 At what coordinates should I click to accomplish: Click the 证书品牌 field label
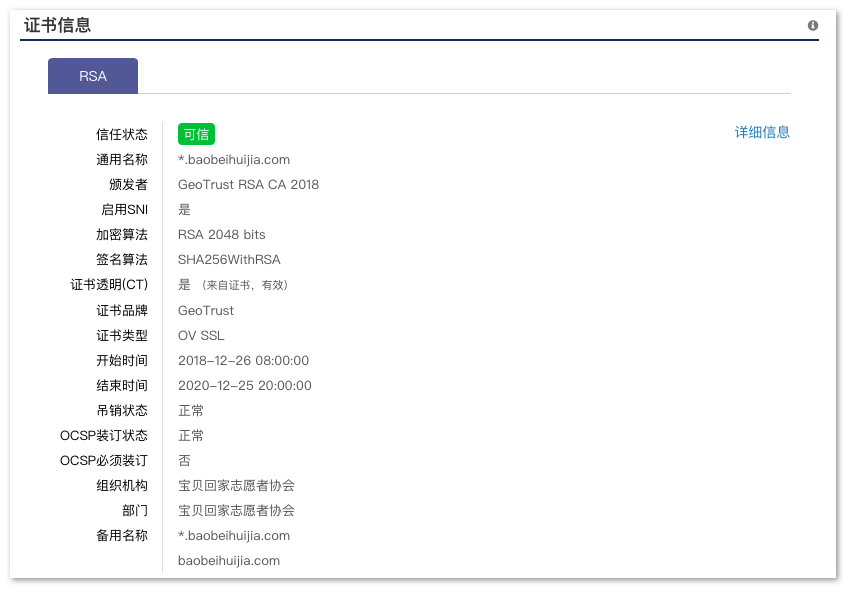122,311
